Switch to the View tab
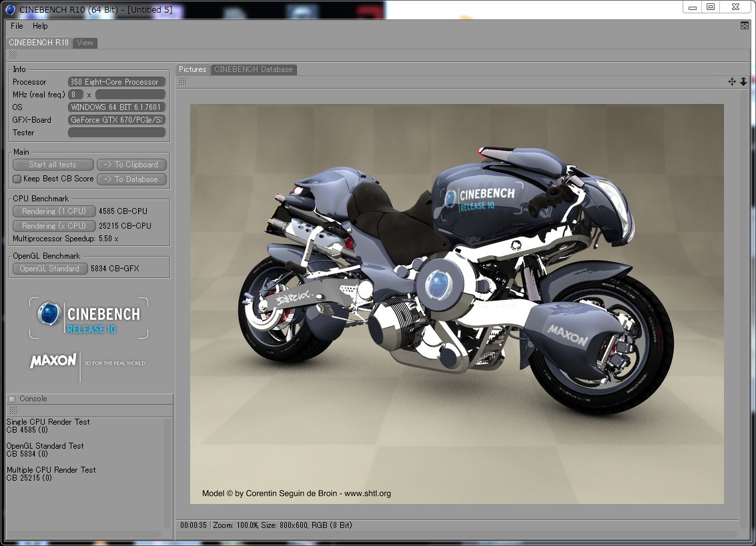This screenshot has width=756, height=546. (x=85, y=43)
